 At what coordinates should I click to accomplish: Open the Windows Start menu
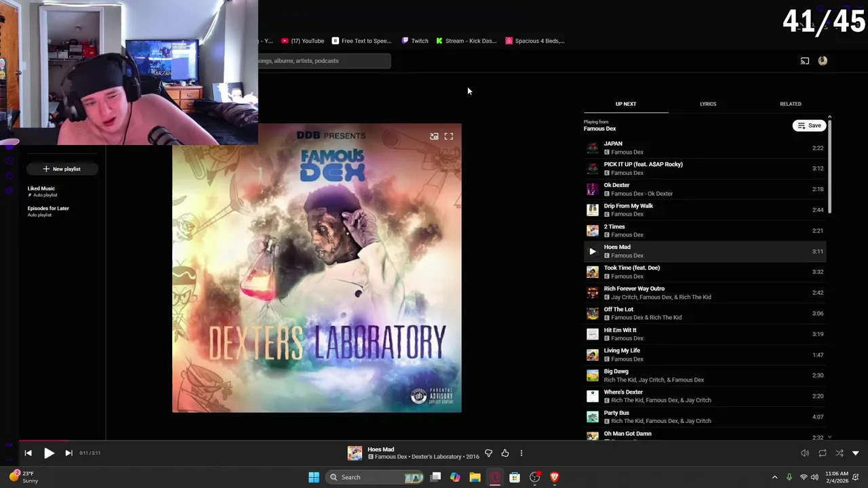click(314, 477)
